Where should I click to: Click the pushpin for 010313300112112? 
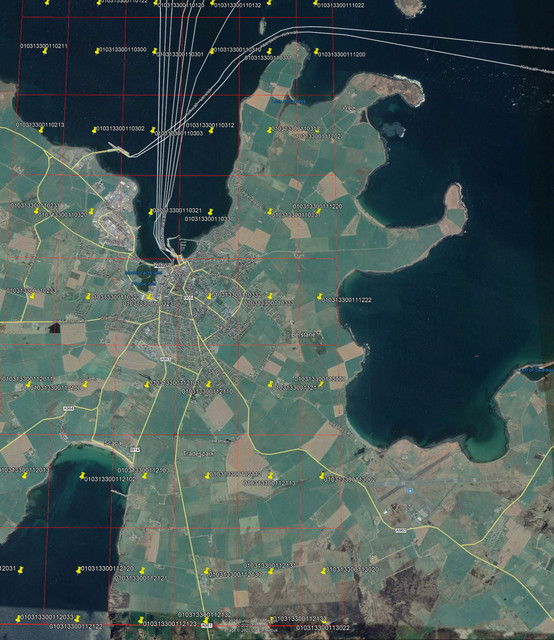click(x=207, y=476)
